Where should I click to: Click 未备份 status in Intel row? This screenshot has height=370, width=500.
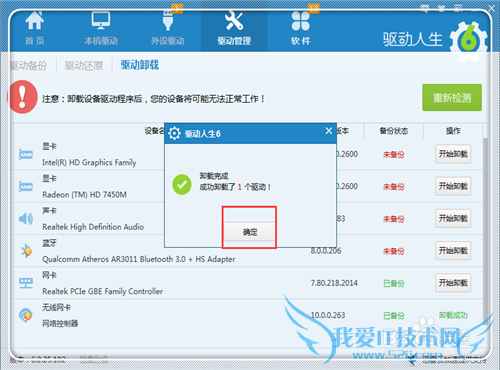394,154
